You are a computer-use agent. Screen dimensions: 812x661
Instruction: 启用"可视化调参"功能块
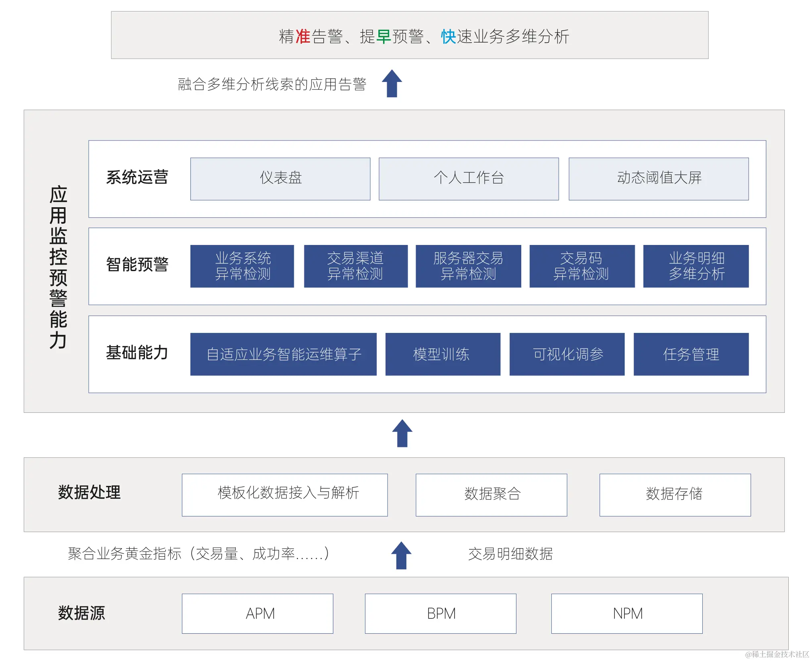pyautogui.click(x=567, y=354)
